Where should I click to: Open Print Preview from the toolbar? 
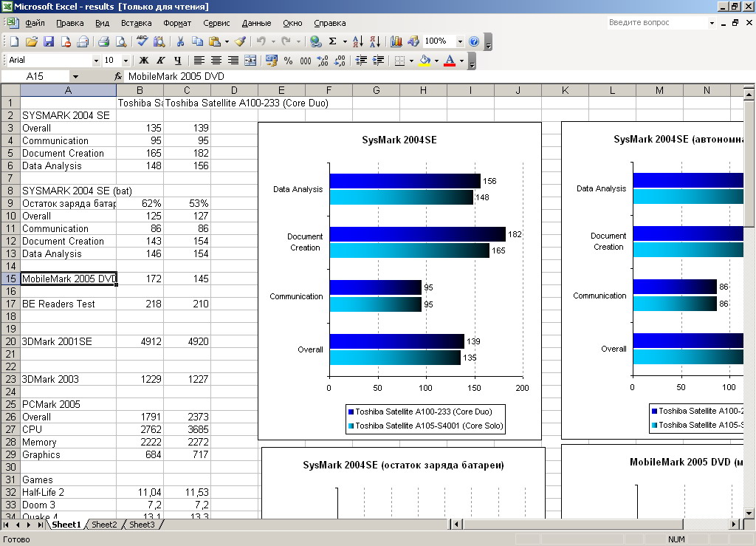click(x=120, y=41)
